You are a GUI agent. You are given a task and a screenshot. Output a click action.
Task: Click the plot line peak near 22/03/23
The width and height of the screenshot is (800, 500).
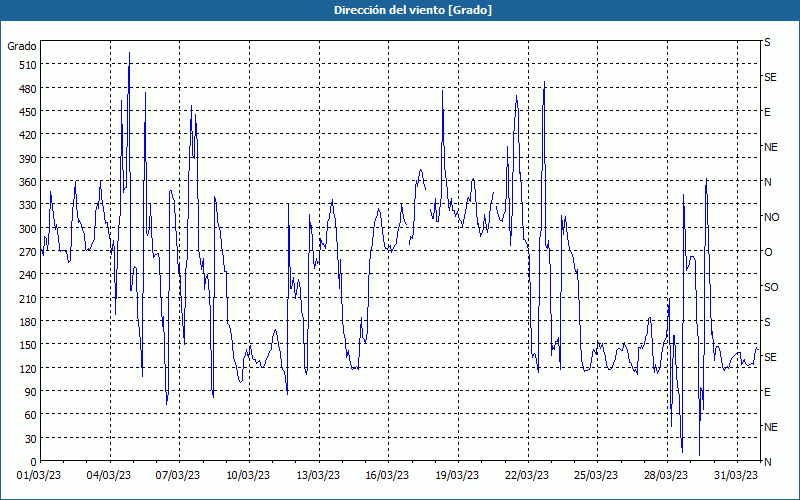coord(544,82)
